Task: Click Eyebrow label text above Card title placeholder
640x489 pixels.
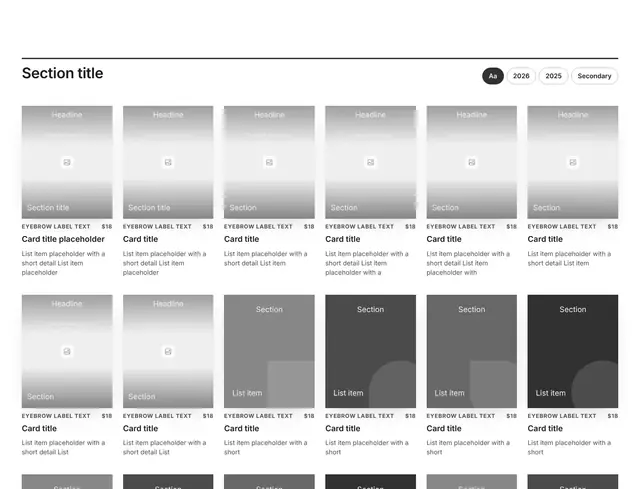Action: [x=56, y=227]
